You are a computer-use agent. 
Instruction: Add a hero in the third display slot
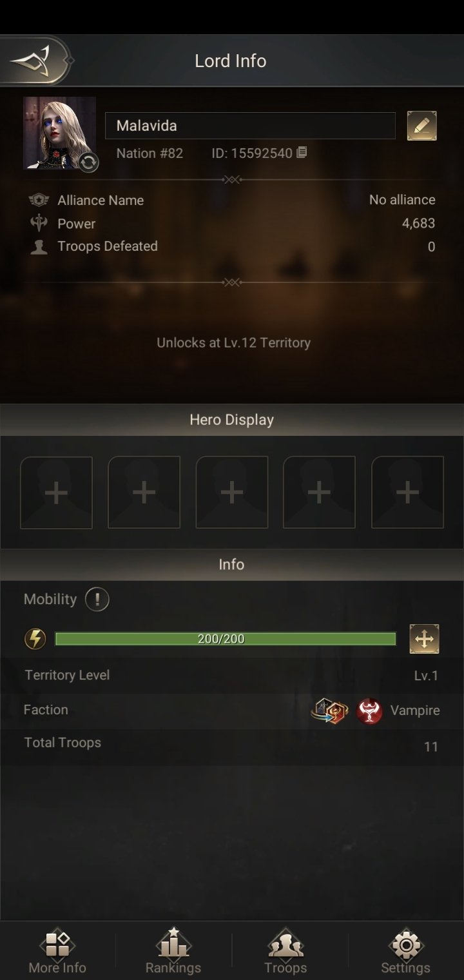click(232, 493)
